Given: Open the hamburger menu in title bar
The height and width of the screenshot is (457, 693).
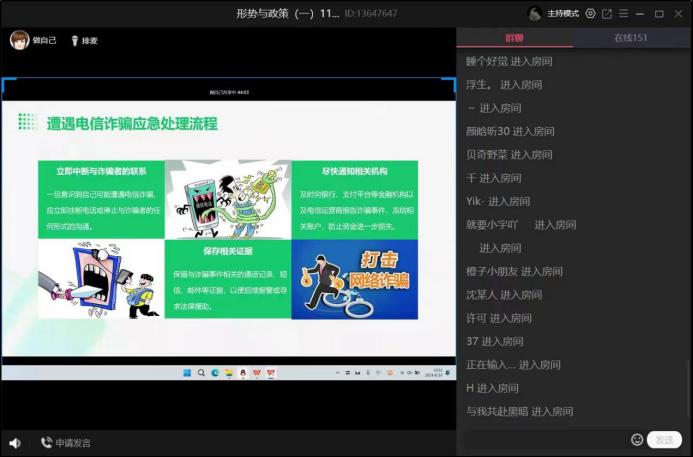Looking at the screenshot, I should click(623, 14).
